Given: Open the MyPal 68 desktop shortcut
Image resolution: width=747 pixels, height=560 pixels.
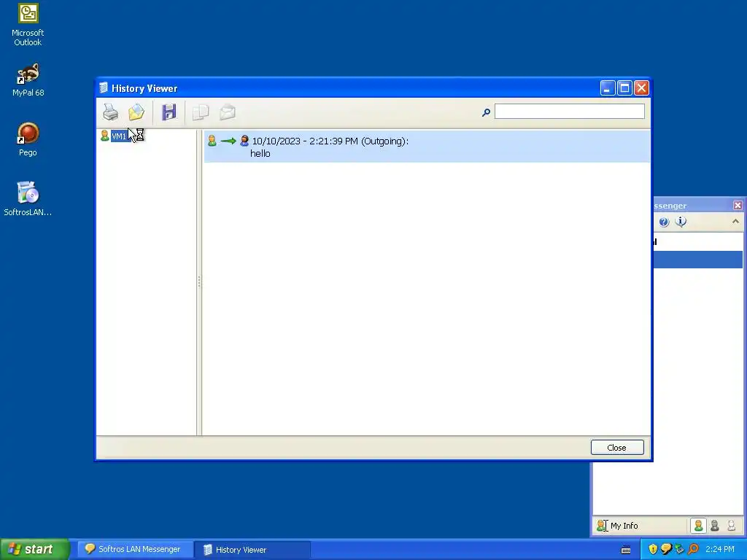Looking at the screenshot, I should click(x=28, y=80).
